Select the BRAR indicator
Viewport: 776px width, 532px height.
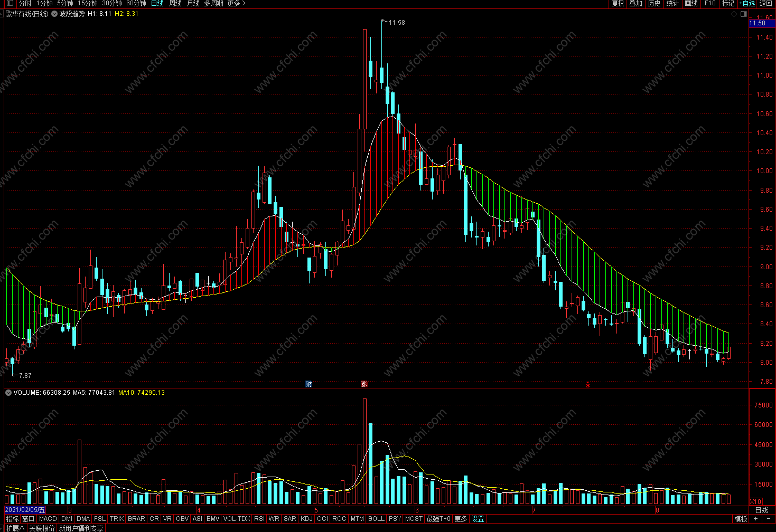tap(136, 519)
